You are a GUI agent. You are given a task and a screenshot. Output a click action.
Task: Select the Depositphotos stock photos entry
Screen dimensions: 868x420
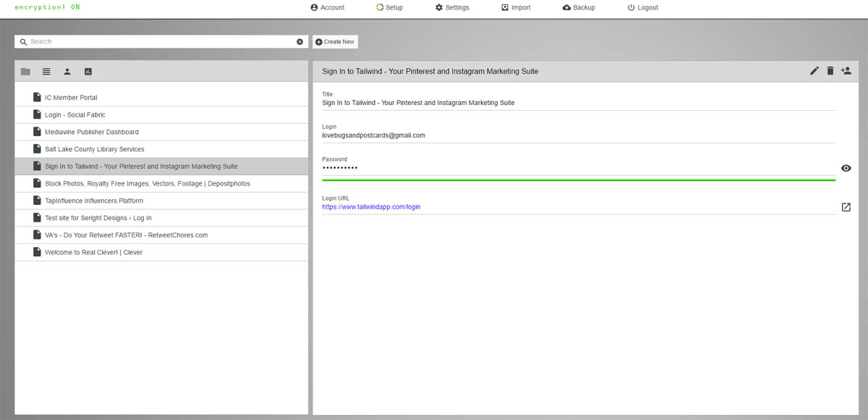161,184
